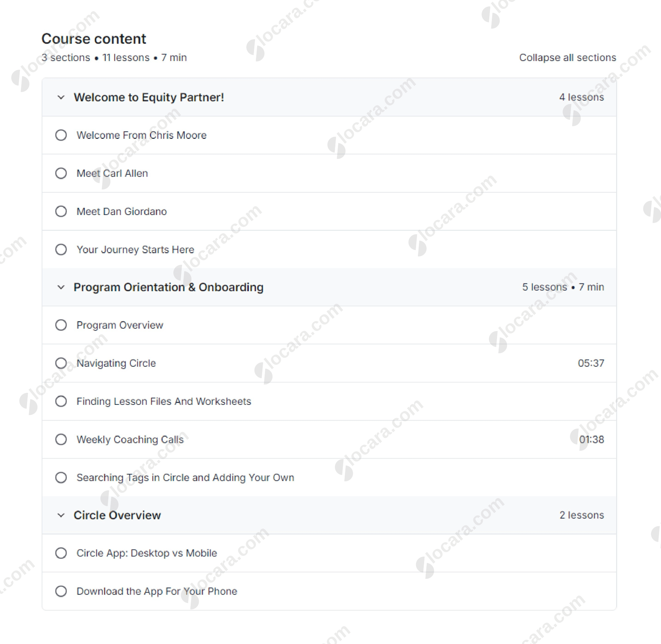Mark Meet Carl Allen completion circle
Viewport: 661px width, 644px height.
[x=61, y=173]
